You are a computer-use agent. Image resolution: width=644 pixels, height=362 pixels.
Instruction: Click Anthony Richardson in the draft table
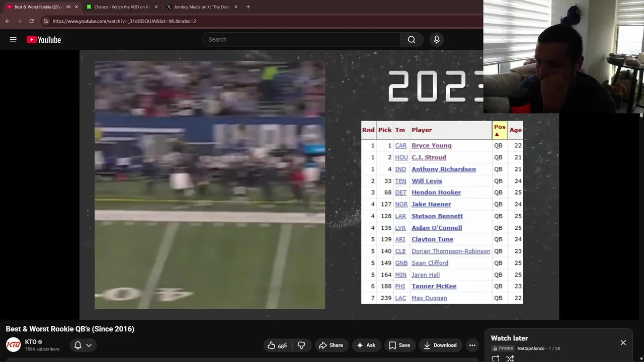444,169
